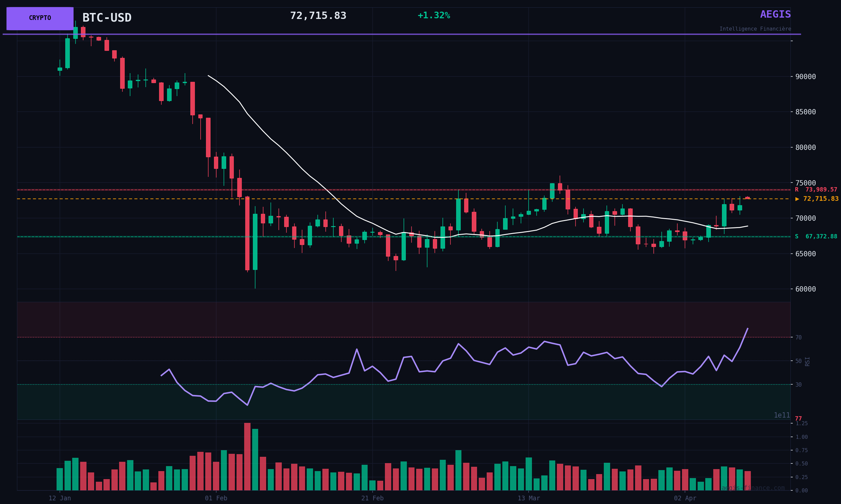Click the red RSI value 77 label

coord(798,419)
